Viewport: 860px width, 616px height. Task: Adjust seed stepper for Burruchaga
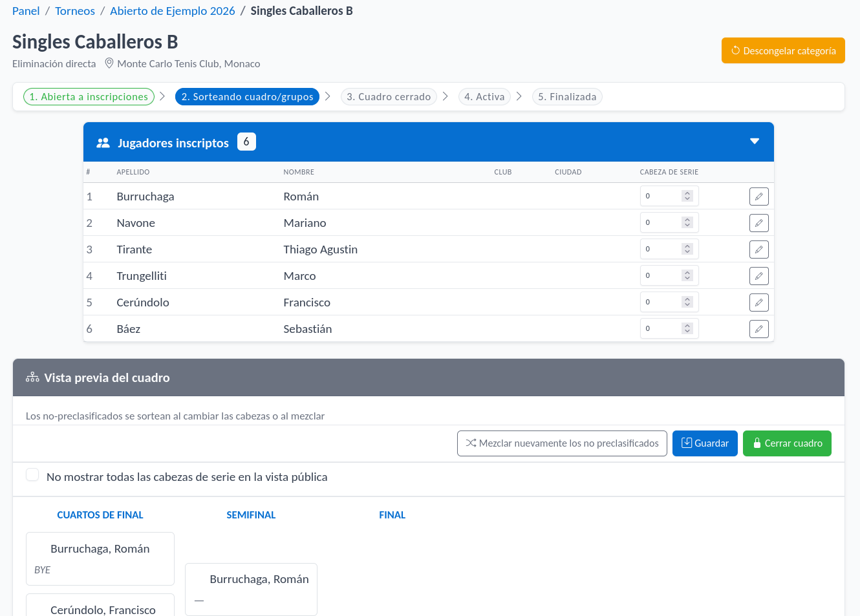pos(687,196)
